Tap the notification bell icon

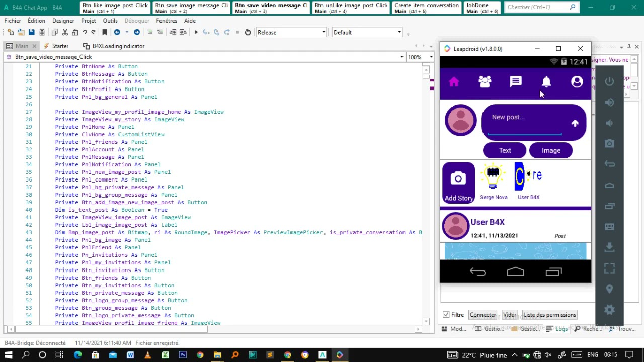click(x=546, y=82)
